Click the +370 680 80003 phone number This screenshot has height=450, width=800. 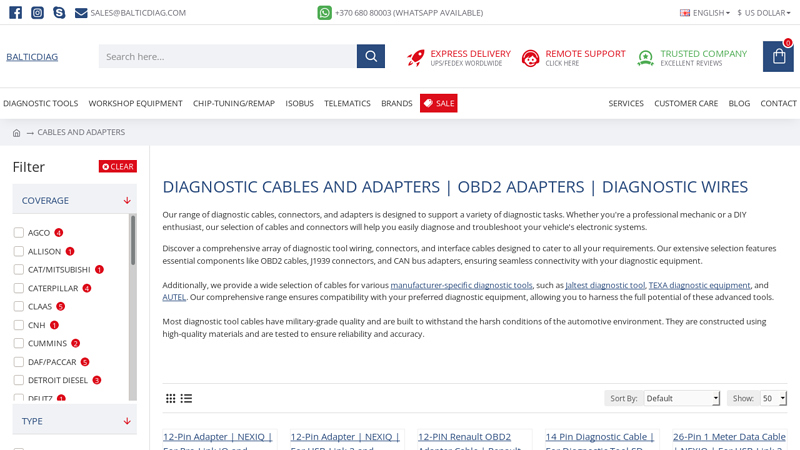(x=409, y=13)
